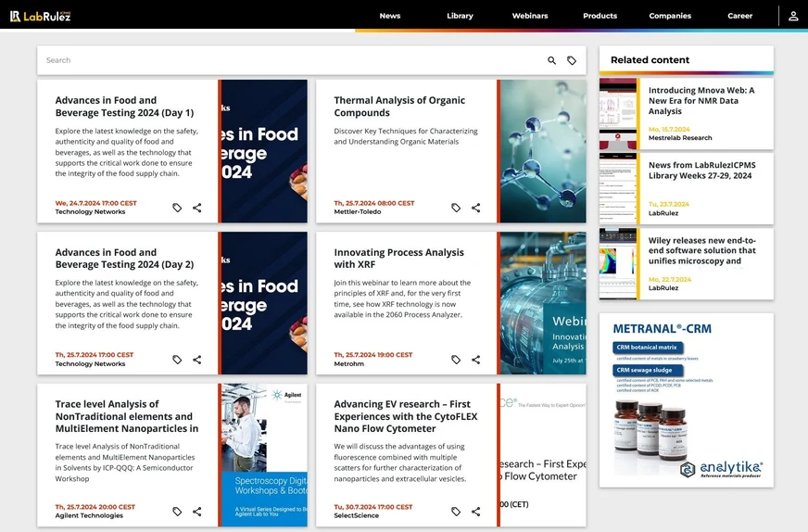Click date Tu, 30.7.2024 17:00 CEST
The width and height of the screenshot is (808, 532).
coord(373,507)
